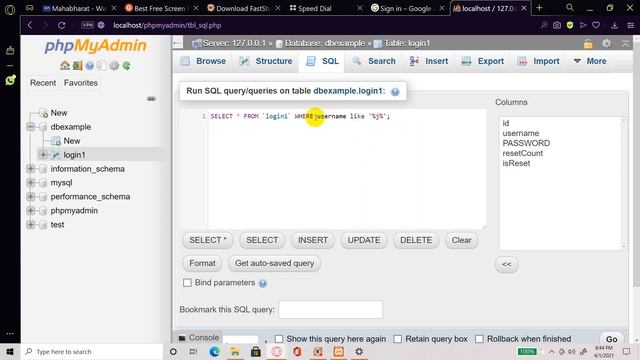
Task: Click the help icon beside query title
Action: tap(395, 92)
